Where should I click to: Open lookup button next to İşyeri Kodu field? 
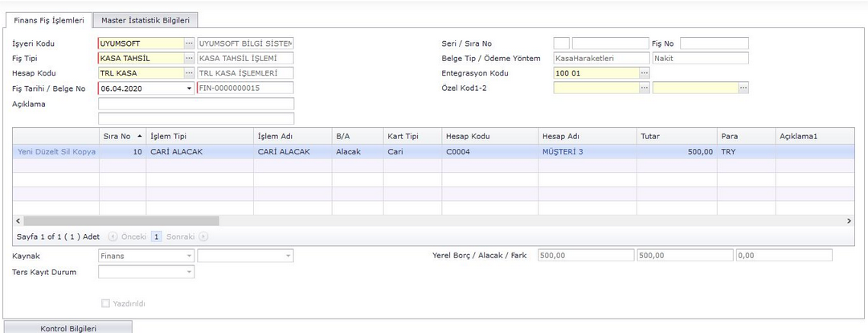point(189,43)
